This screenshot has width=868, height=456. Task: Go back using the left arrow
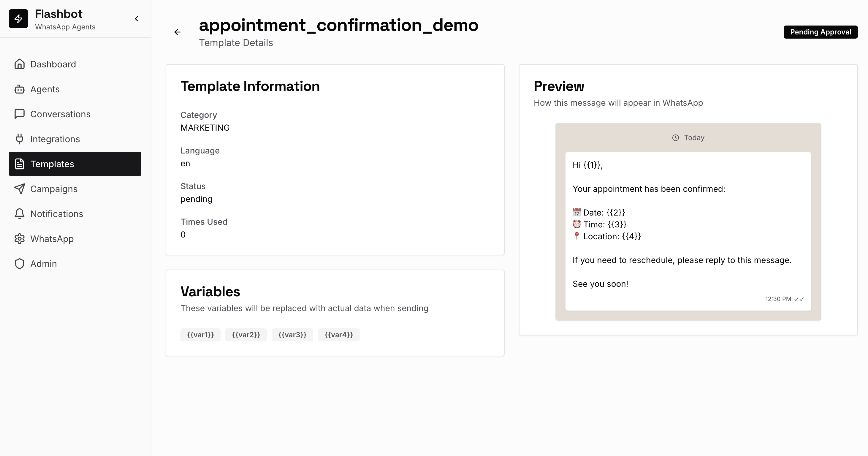[x=178, y=32]
